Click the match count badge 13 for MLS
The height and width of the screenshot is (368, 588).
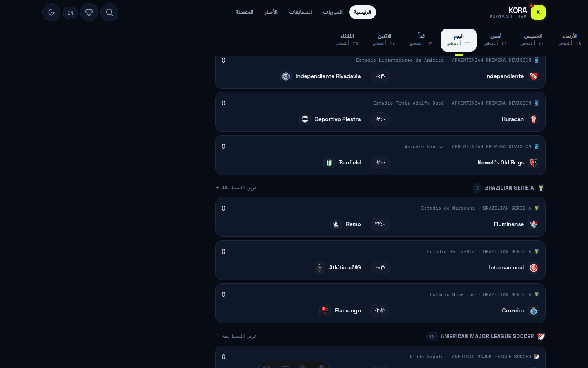coord(432,337)
